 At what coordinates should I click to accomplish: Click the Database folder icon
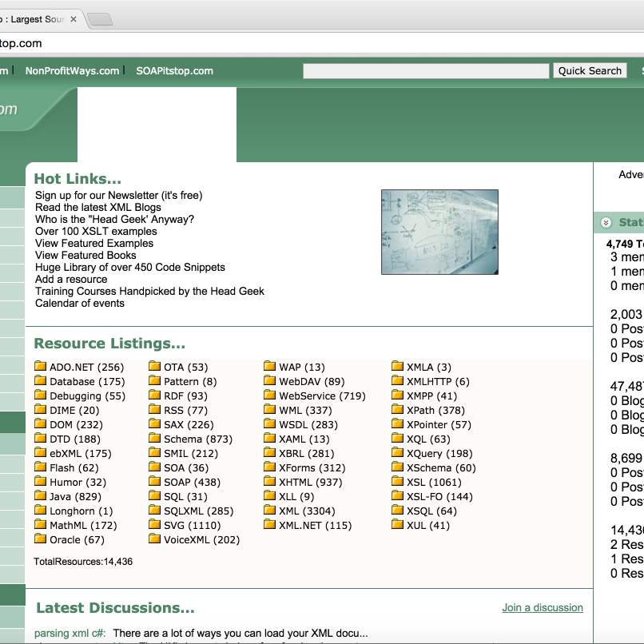point(40,380)
